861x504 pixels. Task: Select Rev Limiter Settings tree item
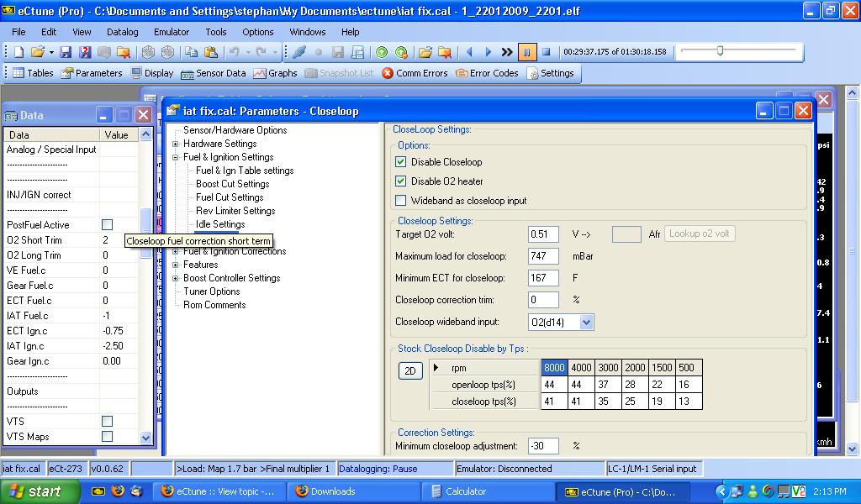click(x=235, y=211)
